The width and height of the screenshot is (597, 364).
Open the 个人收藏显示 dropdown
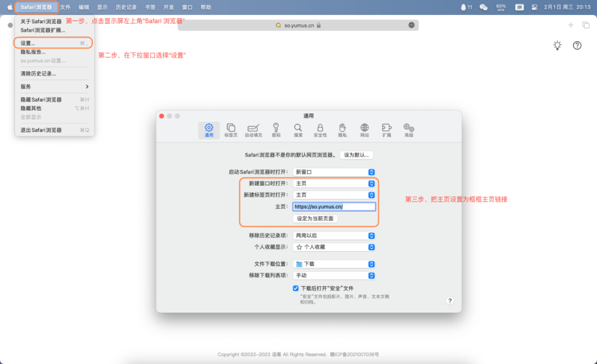point(334,247)
